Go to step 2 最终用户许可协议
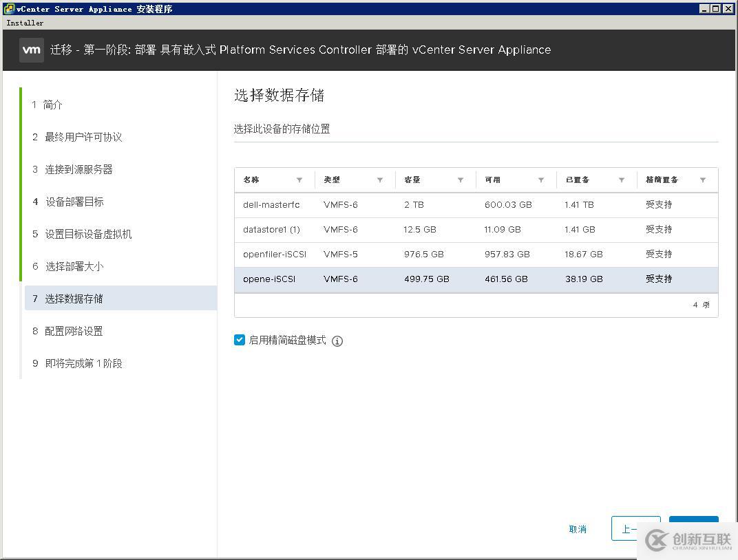The width and height of the screenshot is (738, 560). pos(77,137)
